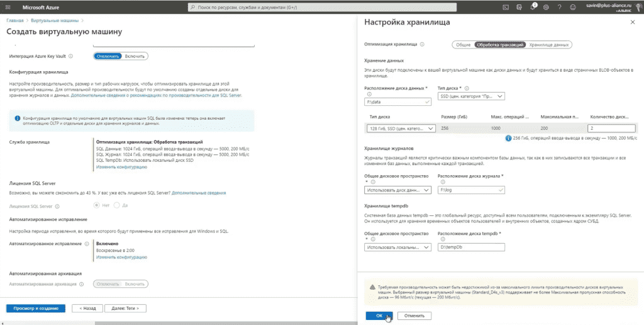Click the info icon beside Автоматизированная архивация label
Image resolution: width=644 pixels, height=325 pixels.
(x=81, y=284)
